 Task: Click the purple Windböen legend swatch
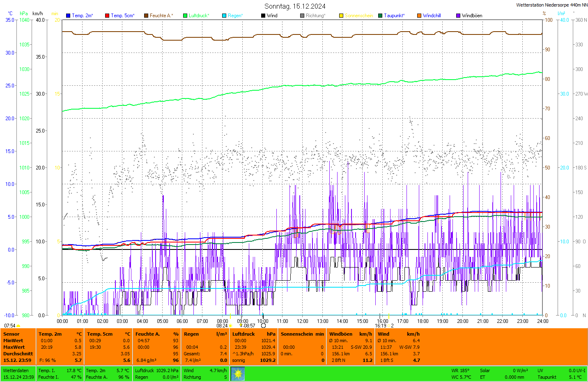pyautogui.click(x=458, y=16)
